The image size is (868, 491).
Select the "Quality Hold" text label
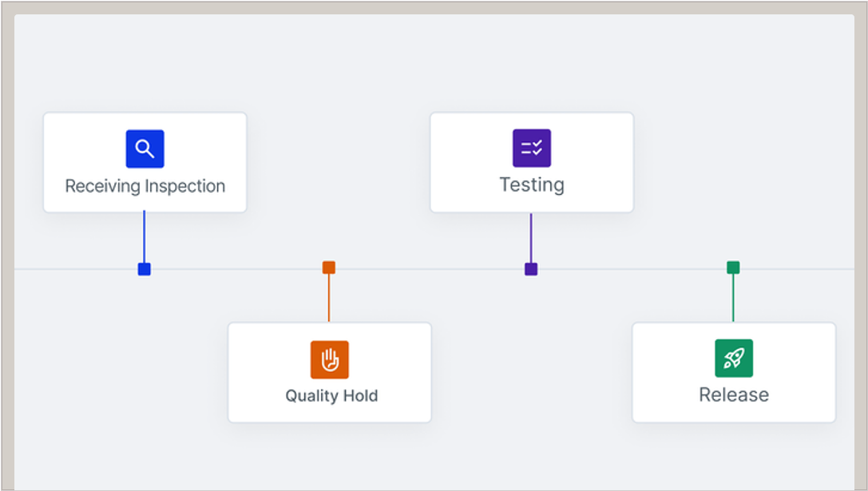pyautogui.click(x=331, y=395)
